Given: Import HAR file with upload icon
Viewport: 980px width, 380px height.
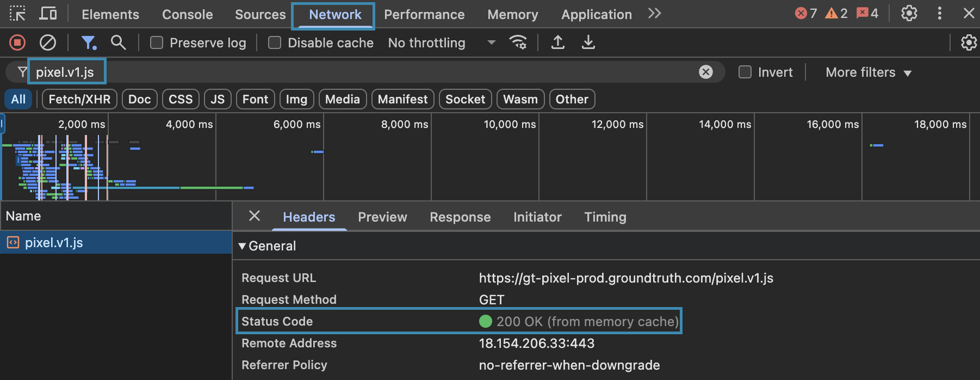Looking at the screenshot, I should pos(558,42).
